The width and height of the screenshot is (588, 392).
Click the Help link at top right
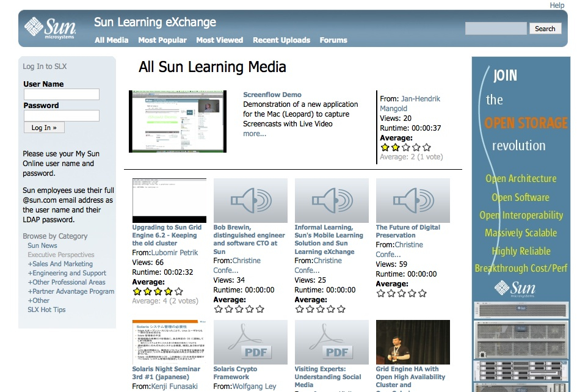556,5
